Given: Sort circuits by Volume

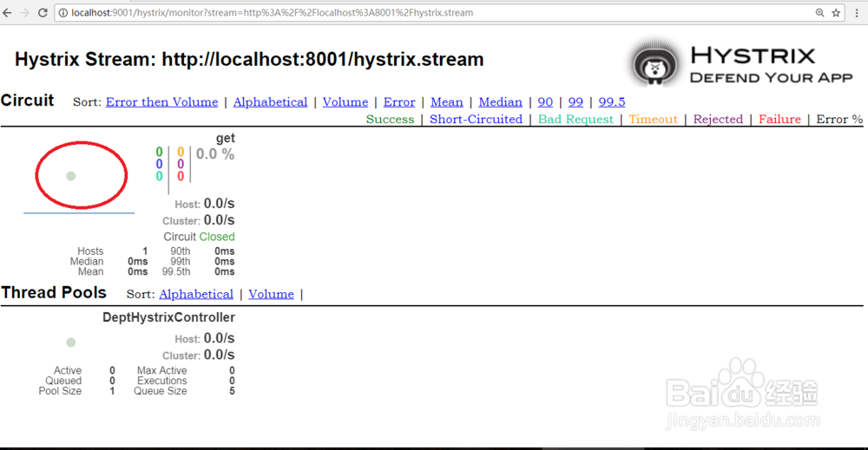Looking at the screenshot, I should tap(345, 102).
